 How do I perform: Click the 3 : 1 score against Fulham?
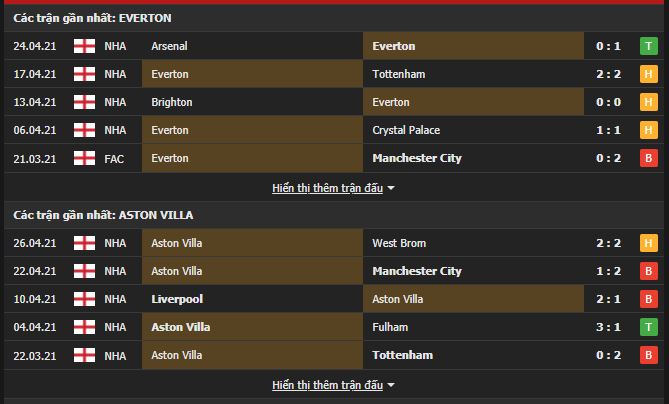pyautogui.click(x=607, y=327)
